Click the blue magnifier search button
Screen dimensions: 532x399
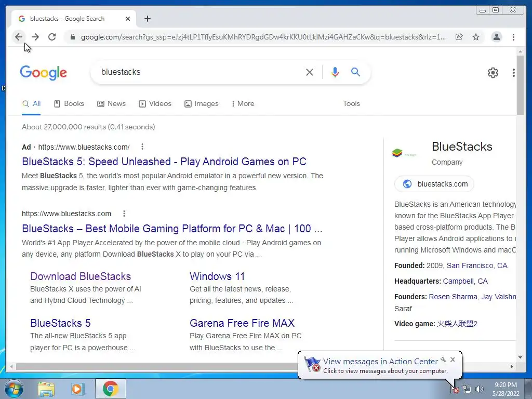click(x=355, y=72)
